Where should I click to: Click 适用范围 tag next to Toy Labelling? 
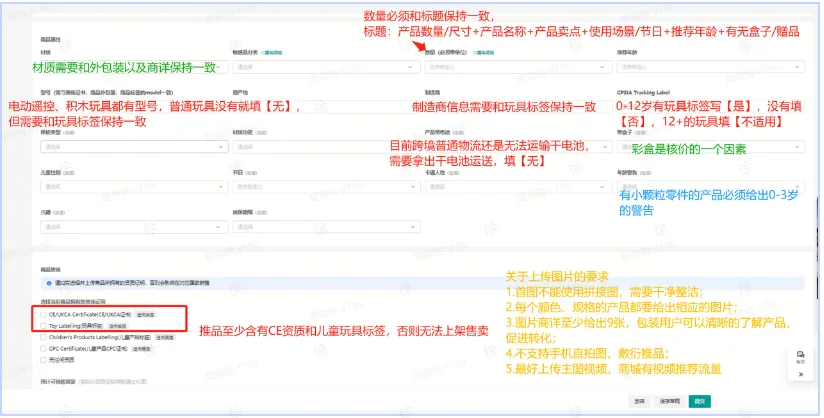pos(117,326)
